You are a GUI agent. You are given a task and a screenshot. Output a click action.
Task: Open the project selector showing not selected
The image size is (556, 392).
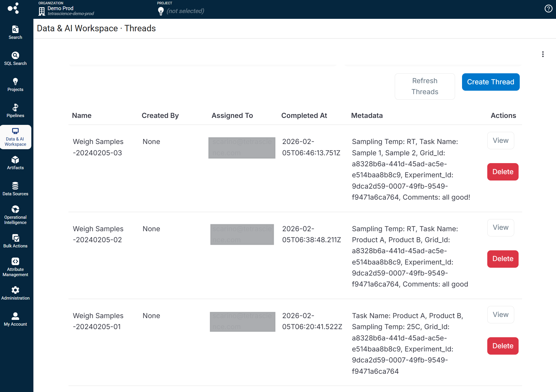tap(181, 9)
